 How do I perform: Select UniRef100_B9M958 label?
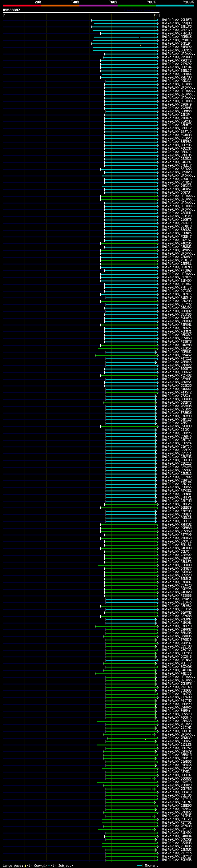(x=176, y=860)
